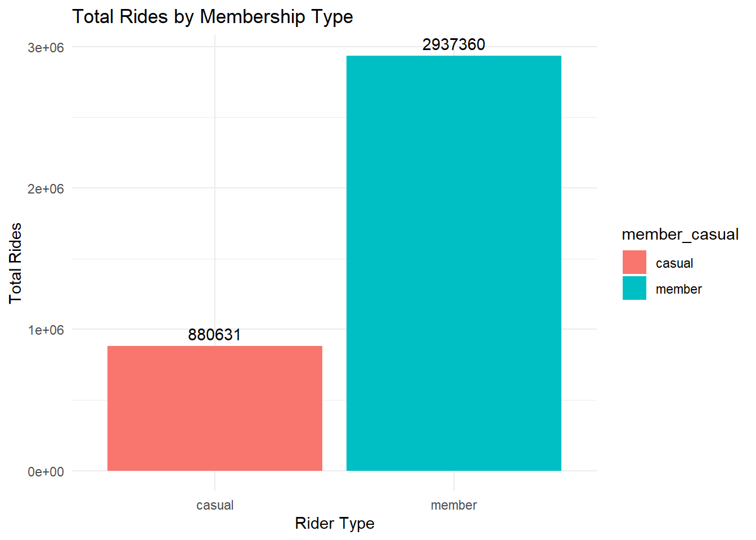Select the member teal bar

[453, 263]
